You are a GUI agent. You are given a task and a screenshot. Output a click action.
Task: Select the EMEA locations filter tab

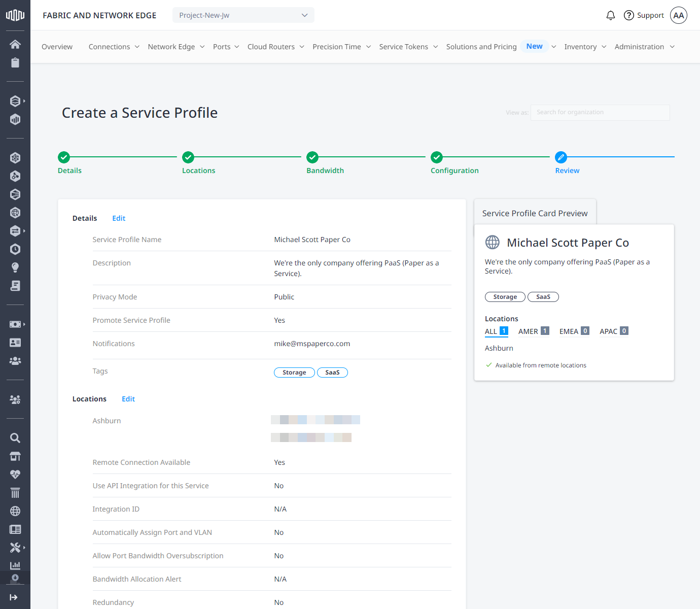(x=574, y=331)
